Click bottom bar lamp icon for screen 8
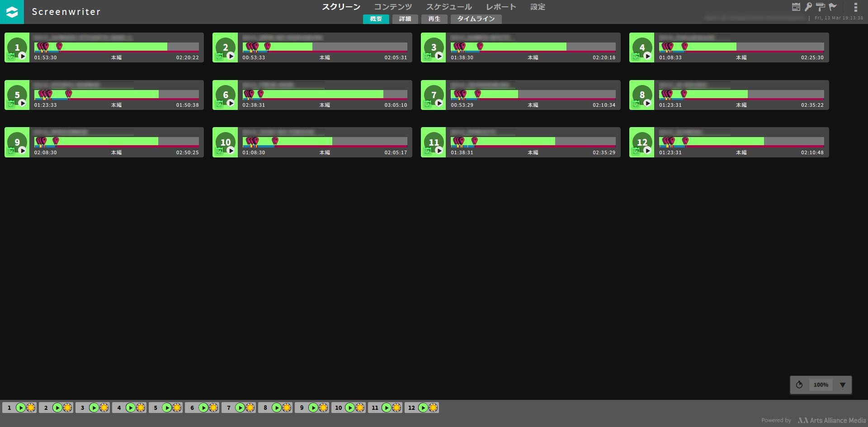Screen dimensions: 868x427 point(287,408)
